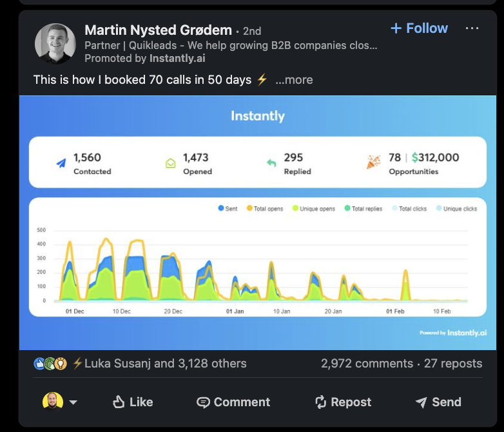
Task: Click the envelope Opened icon
Action: 171,163
